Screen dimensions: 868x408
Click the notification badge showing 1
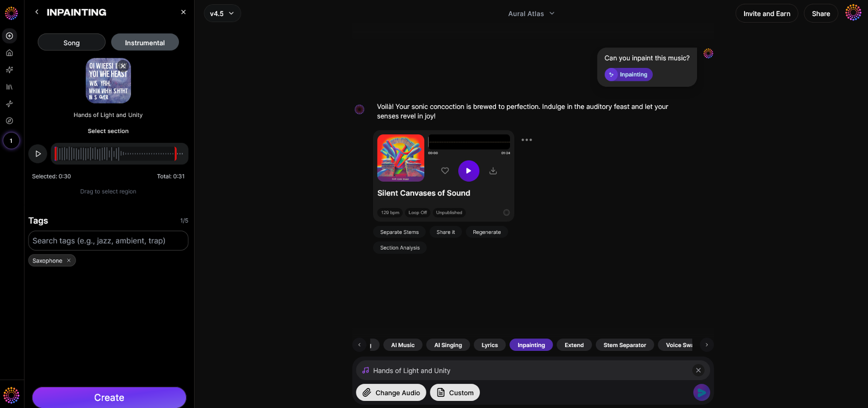click(11, 141)
